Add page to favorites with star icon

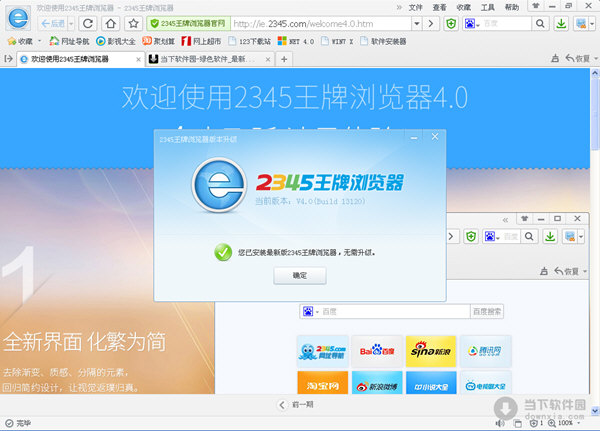coord(134,24)
